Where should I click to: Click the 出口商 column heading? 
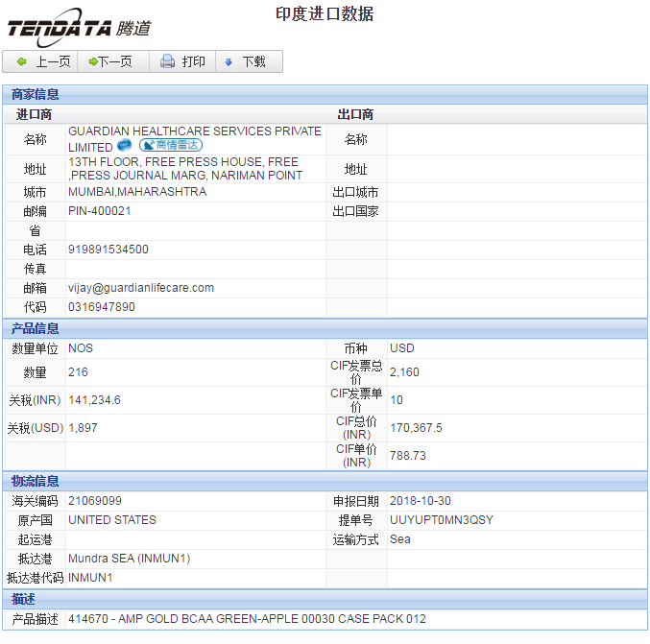tap(355, 114)
